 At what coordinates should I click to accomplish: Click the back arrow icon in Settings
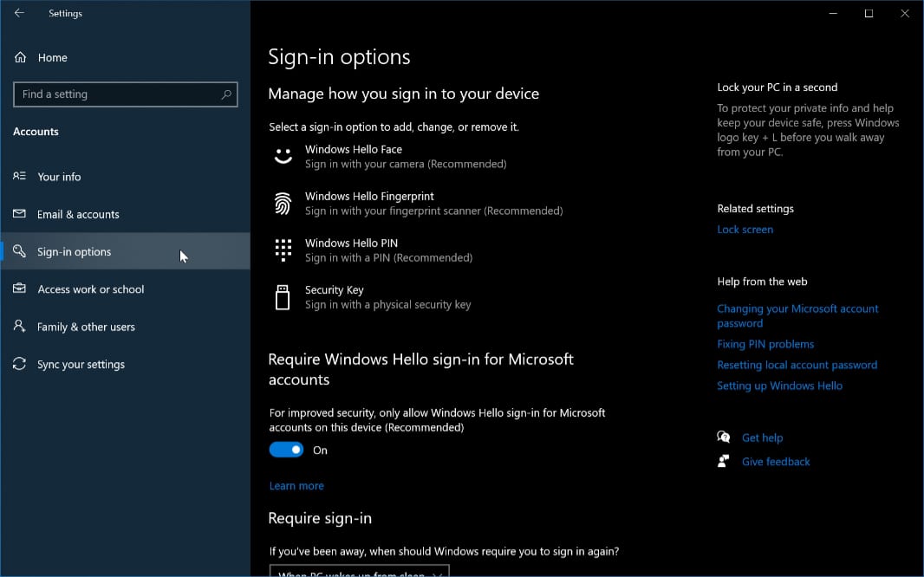click(x=19, y=13)
